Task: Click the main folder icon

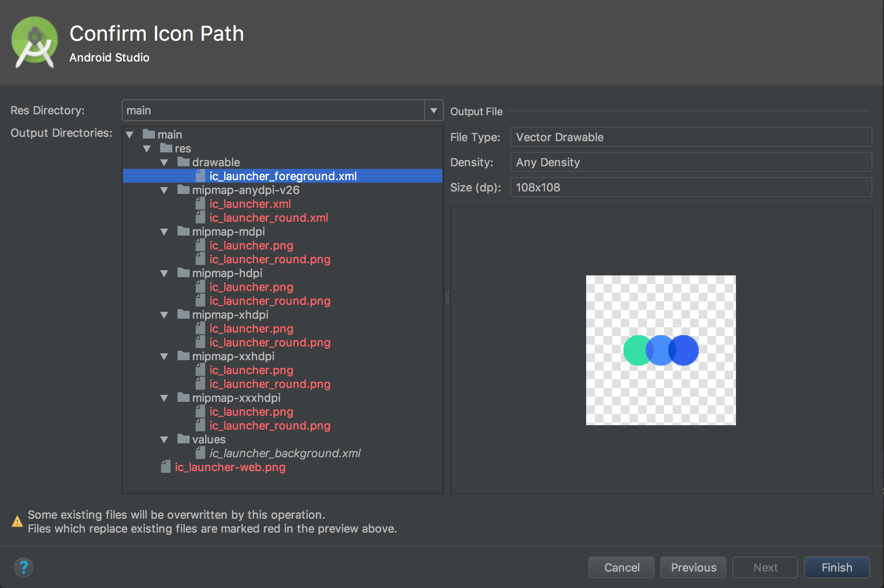Action: (149, 134)
